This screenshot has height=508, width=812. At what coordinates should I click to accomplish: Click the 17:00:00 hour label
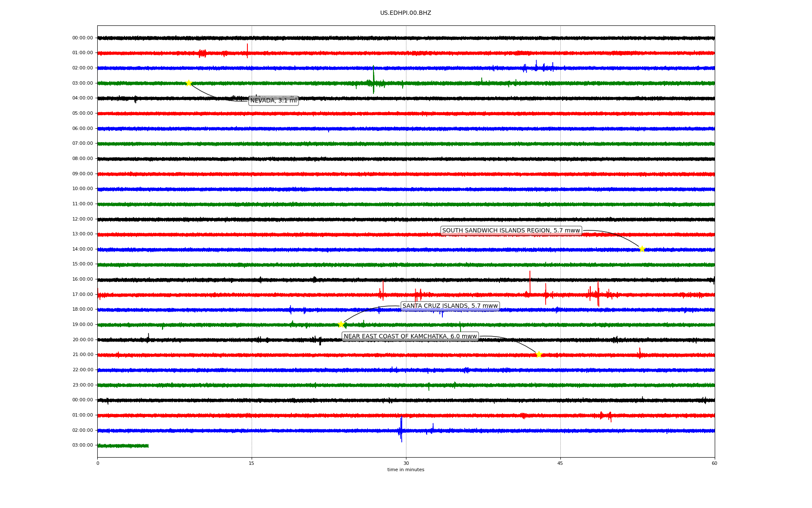tap(82, 294)
